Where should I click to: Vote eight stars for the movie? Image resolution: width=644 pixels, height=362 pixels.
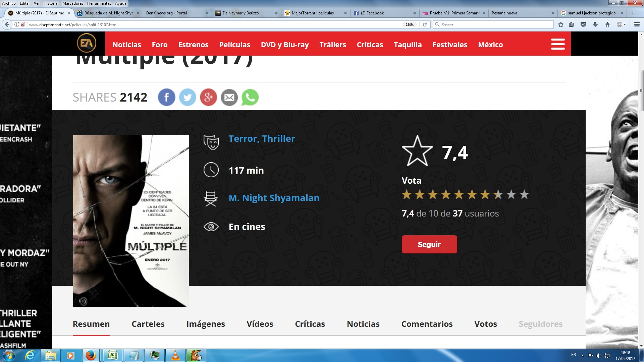[498, 194]
